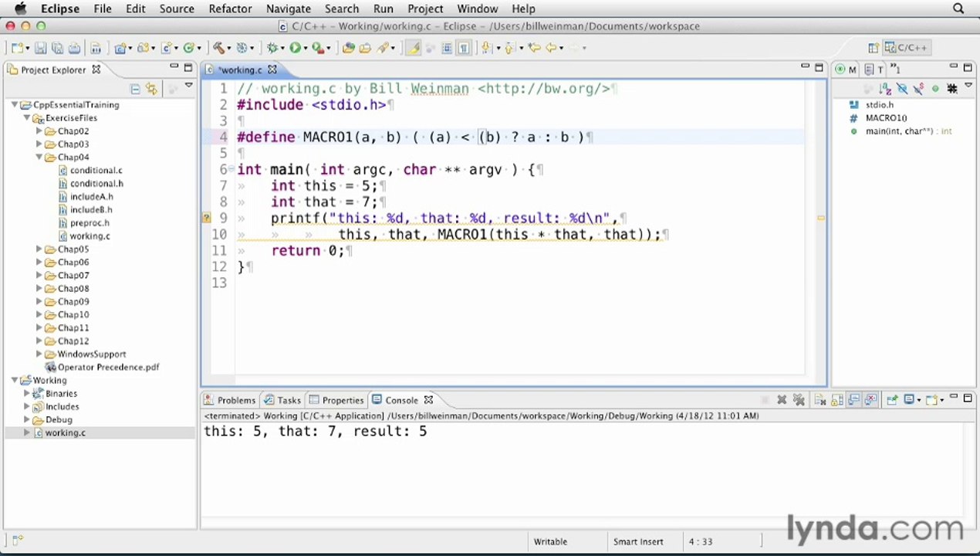Image resolution: width=980 pixels, height=556 pixels.
Task: Toggle Show Console on standard output change
Action: [854, 400]
